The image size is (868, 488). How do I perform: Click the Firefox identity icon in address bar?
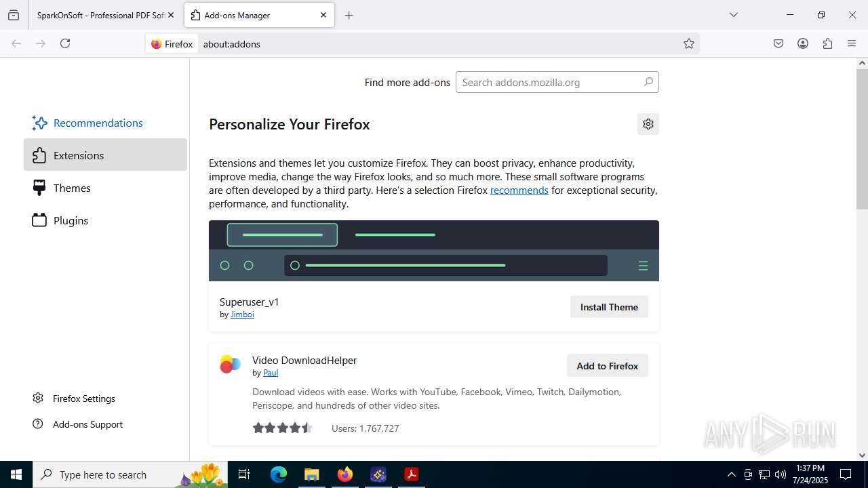point(172,43)
